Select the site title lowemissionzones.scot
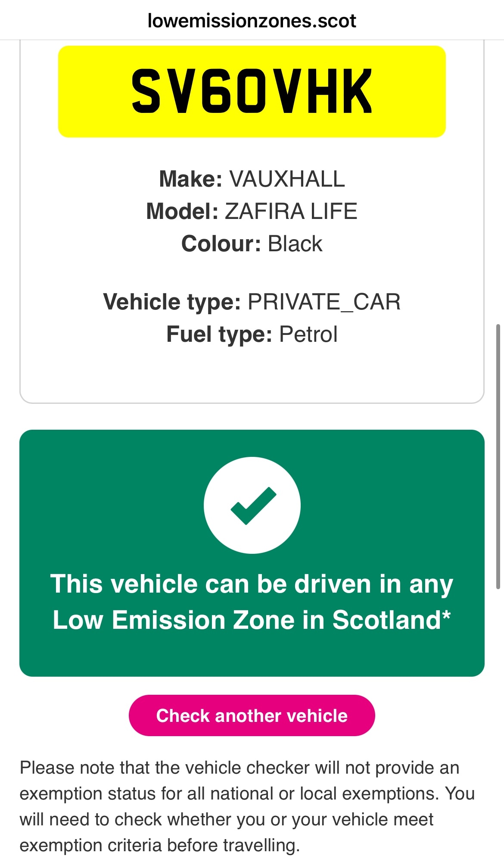This screenshot has height=862, width=504. click(252, 19)
